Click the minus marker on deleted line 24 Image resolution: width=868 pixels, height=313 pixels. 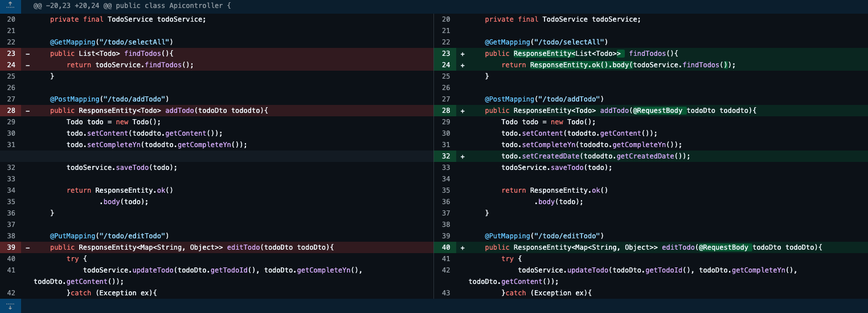click(27, 65)
